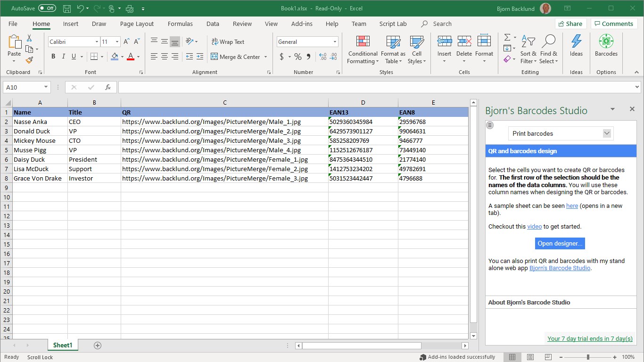Open the getting started video link

pyautogui.click(x=535, y=227)
